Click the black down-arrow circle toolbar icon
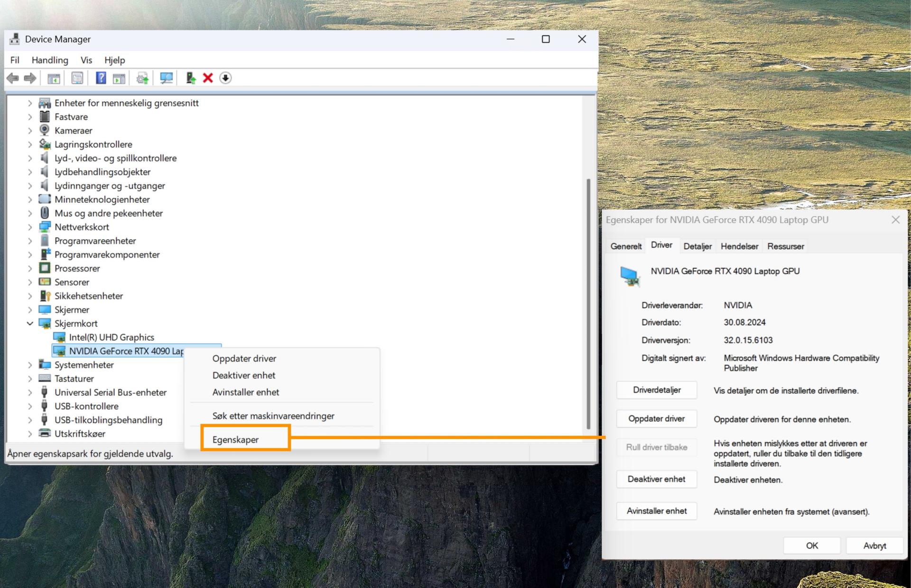This screenshot has height=588, width=911. [225, 78]
